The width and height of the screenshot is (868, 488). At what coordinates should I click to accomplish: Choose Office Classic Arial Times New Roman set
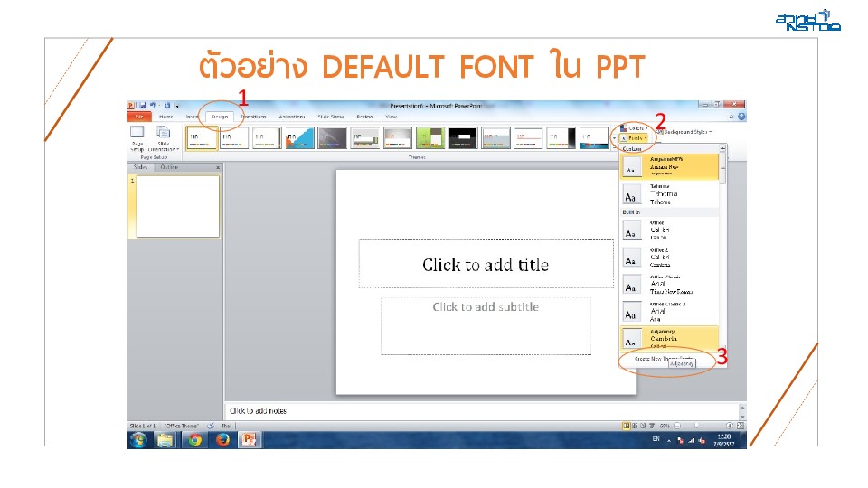(669, 285)
